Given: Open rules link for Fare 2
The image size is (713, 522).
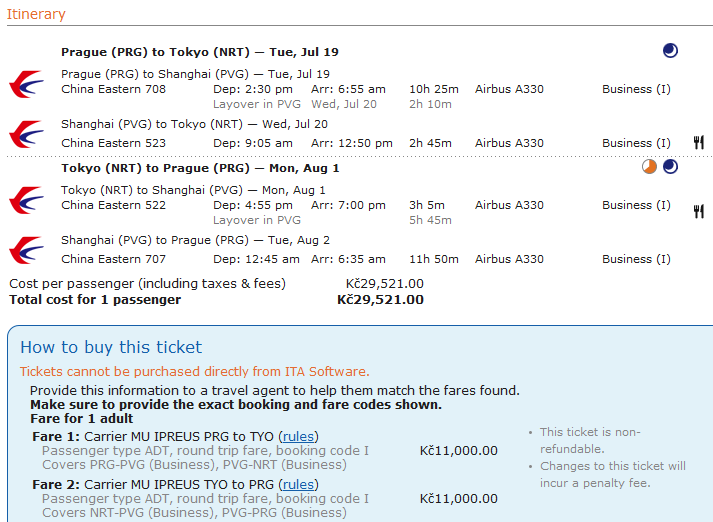Looking at the screenshot, I should (298, 485).
